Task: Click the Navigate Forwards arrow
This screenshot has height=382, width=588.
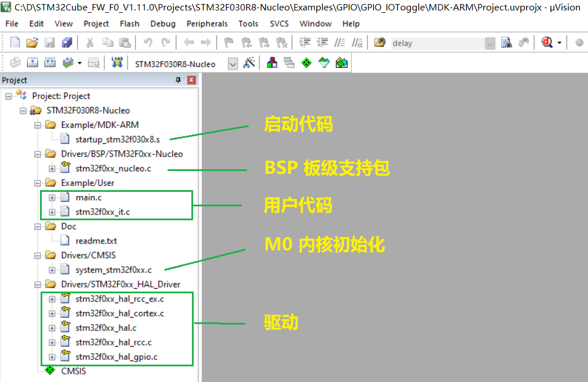Action: point(206,43)
